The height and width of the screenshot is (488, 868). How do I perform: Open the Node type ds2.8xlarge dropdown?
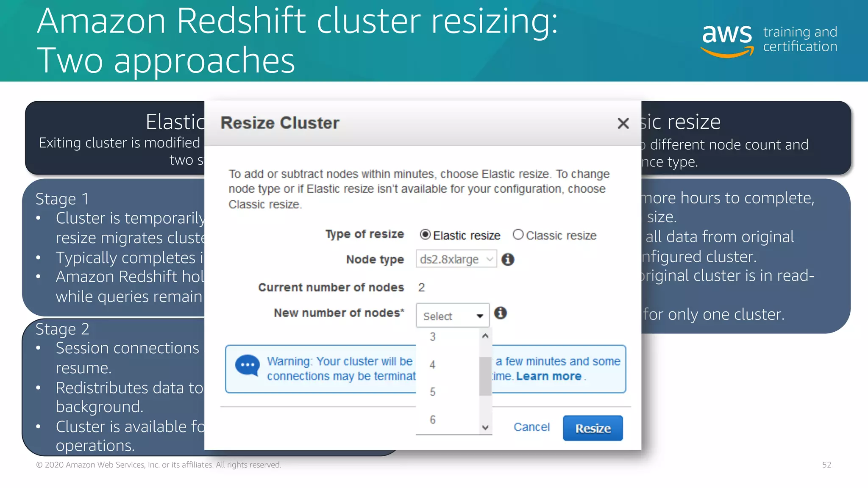click(x=456, y=259)
